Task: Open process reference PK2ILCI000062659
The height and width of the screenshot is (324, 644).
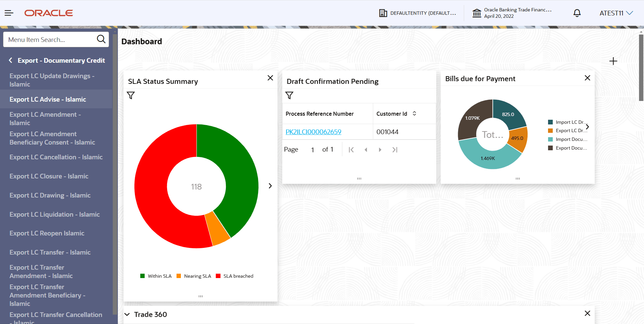Action: [x=313, y=132]
